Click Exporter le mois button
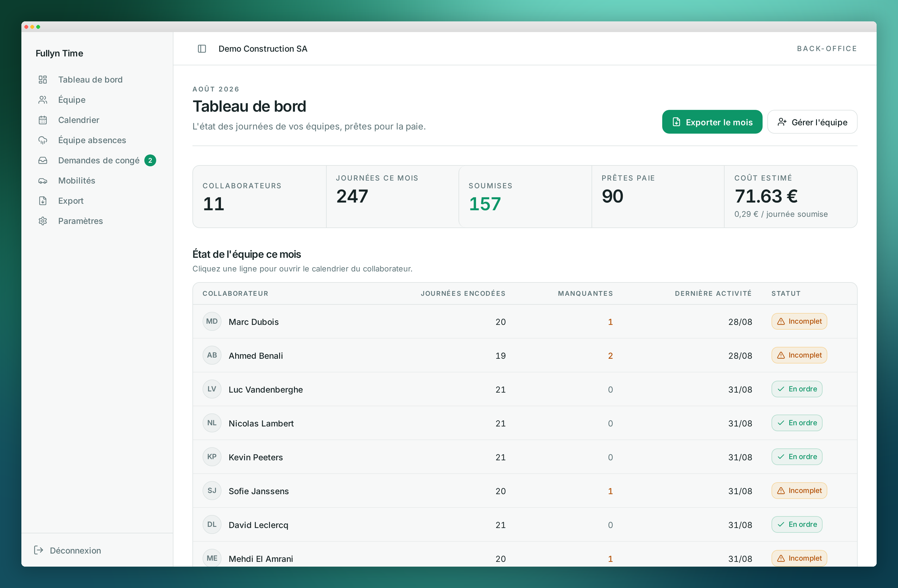The height and width of the screenshot is (588, 898). tap(712, 122)
